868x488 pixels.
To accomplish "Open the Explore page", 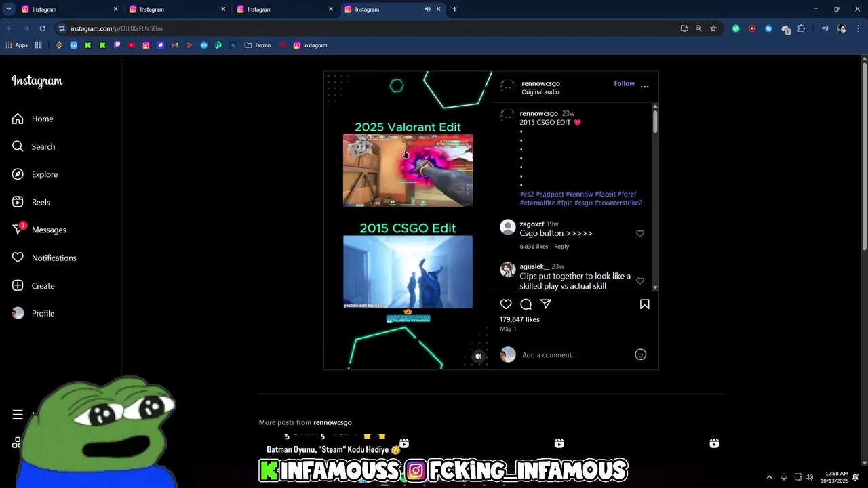I will pyautogui.click(x=35, y=174).
